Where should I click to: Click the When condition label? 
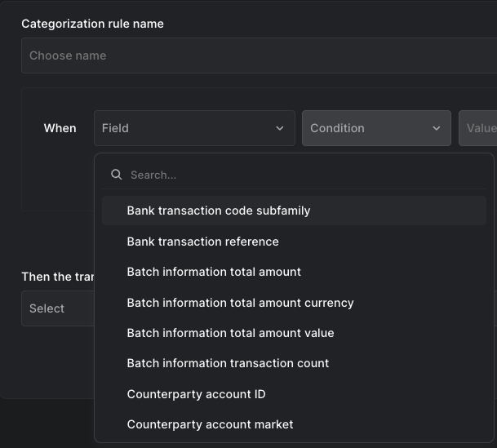click(60, 128)
